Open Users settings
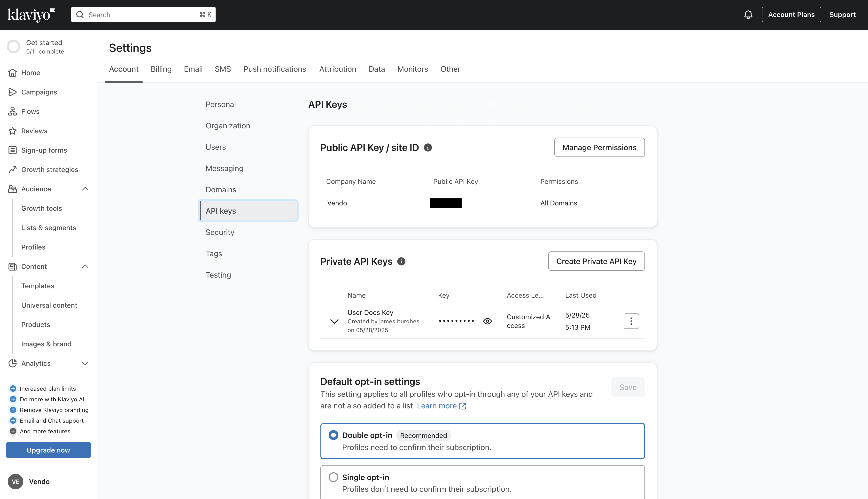 (216, 147)
